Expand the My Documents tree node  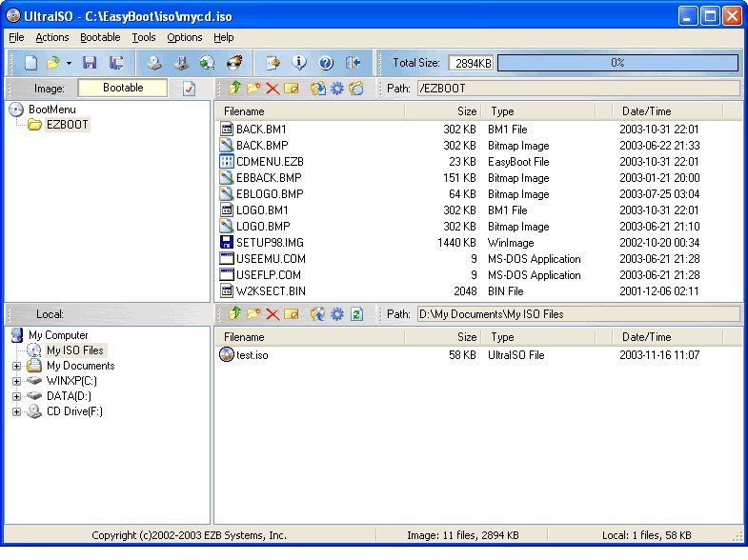17,366
